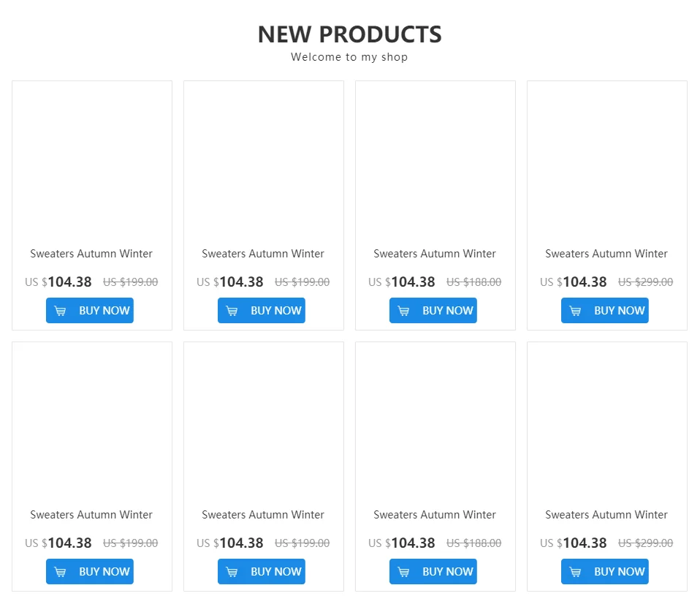Open Sweaters Autumn Winter title, bottom-row $299.00 card
The height and width of the screenshot is (596, 700).
(606, 515)
